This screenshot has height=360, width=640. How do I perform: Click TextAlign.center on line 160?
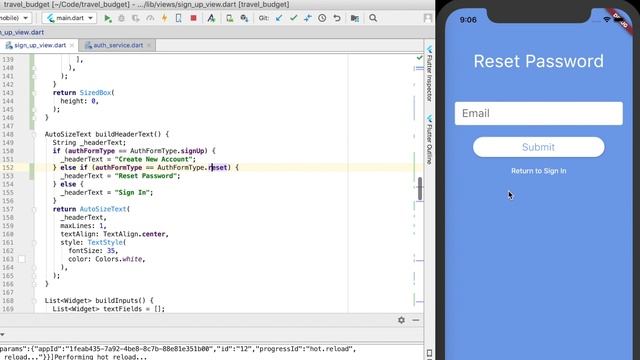pos(134,234)
